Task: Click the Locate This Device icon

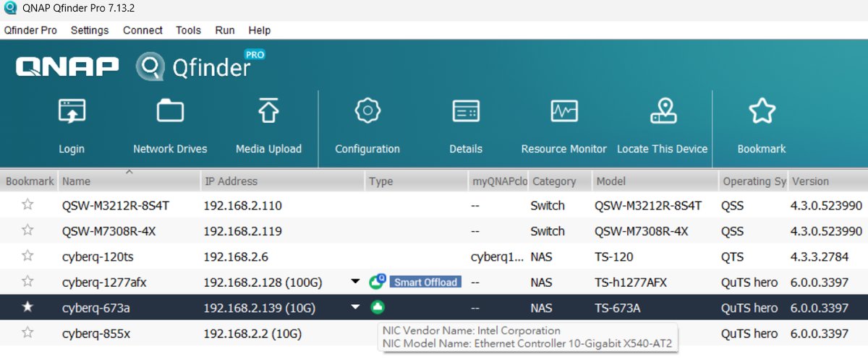Action: tap(663, 111)
